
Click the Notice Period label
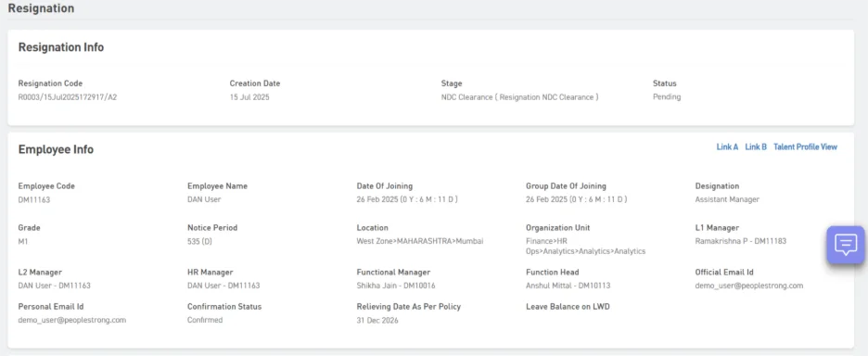point(212,227)
